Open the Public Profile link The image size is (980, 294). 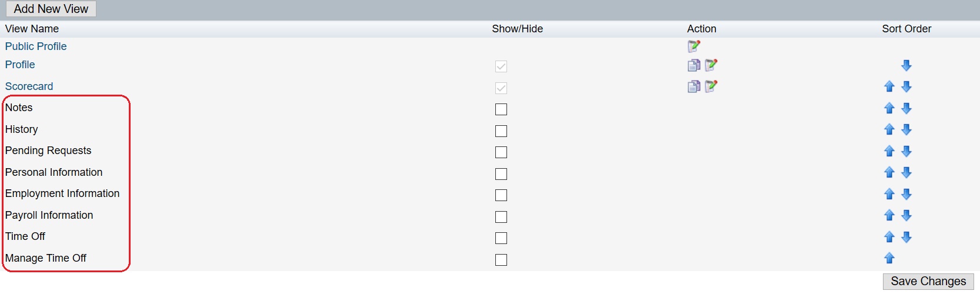point(36,46)
